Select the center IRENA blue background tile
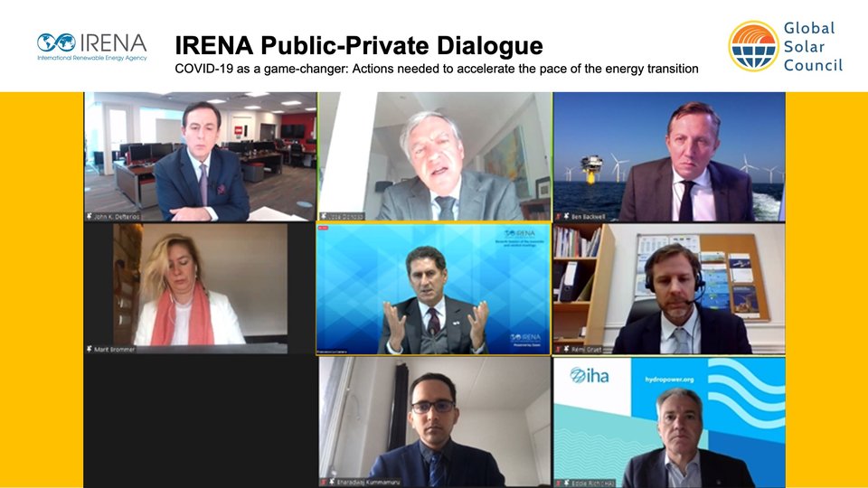The height and width of the screenshot is (488, 868). tap(433, 288)
